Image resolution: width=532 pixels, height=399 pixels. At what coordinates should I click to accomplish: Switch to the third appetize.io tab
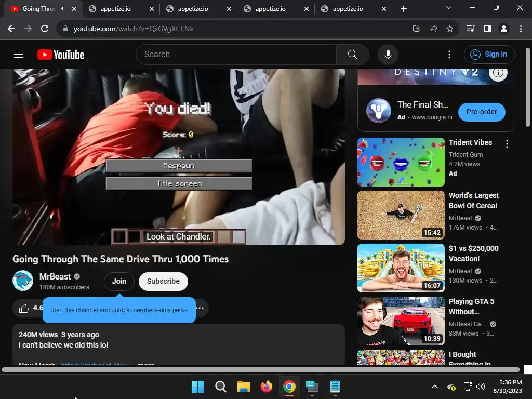(x=270, y=9)
